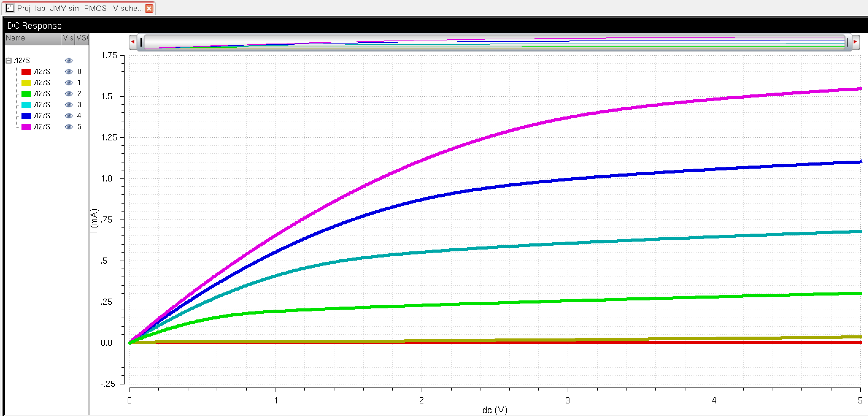The width and height of the screenshot is (868, 416).
Task: Toggle visibility of magenta trace (VSG 5)
Action: pyautogui.click(x=69, y=127)
